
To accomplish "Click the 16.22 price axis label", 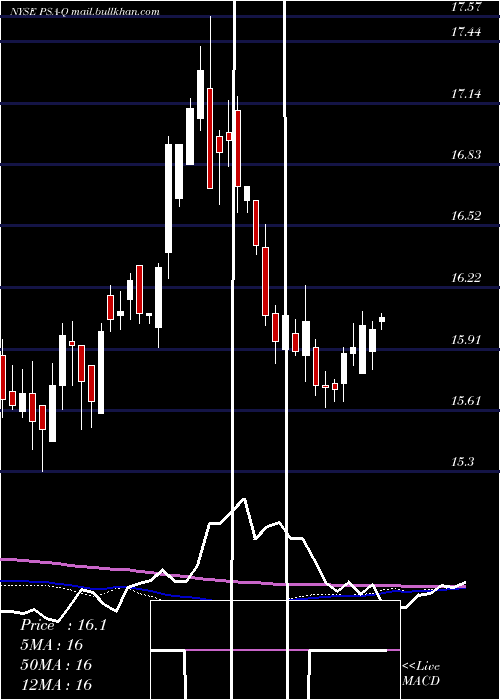I will click(x=467, y=278).
